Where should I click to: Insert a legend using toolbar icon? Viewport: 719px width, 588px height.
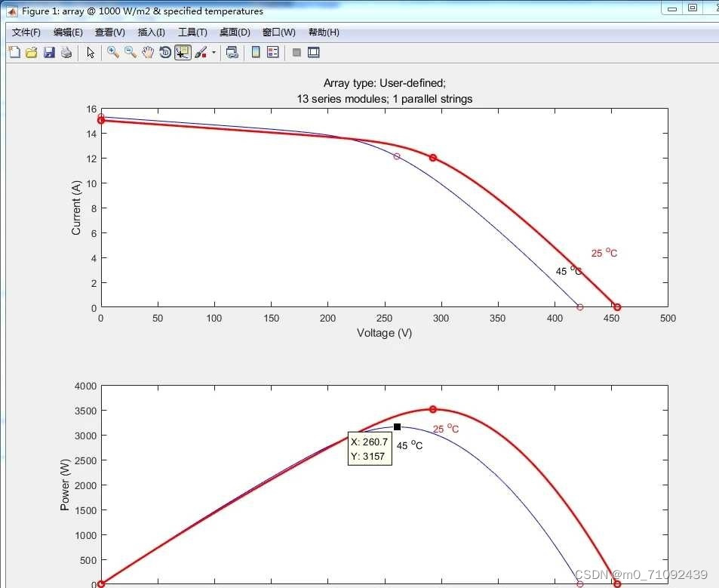273,52
